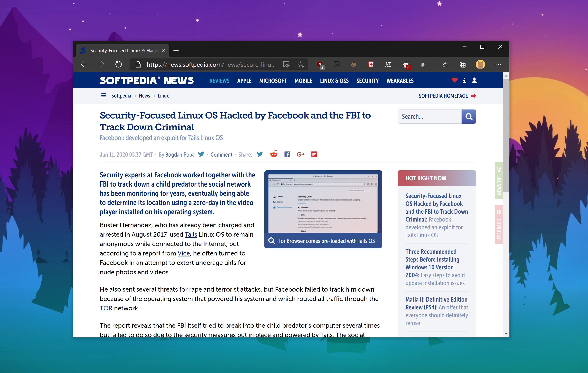Click the page scrollbar down arrow
Image resolution: width=588 pixels, height=373 pixels.
click(506, 334)
